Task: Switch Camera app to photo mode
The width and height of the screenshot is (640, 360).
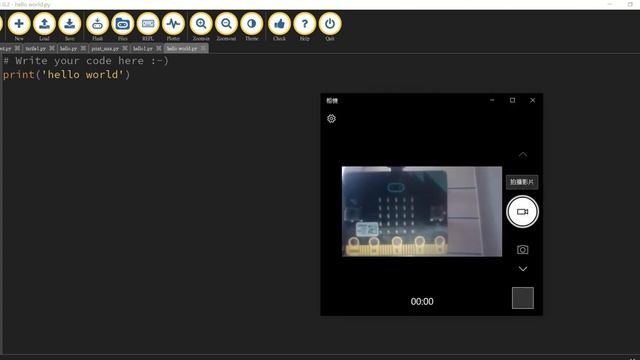Action: (522, 249)
